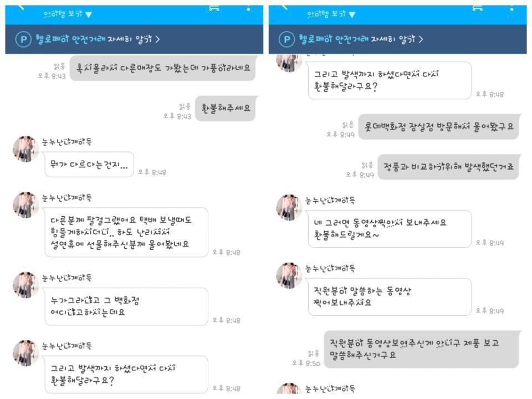The width and height of the screenshot is (532, 399).
Task: Tap the back arrow in the left chat header
Action: [22, 7]
